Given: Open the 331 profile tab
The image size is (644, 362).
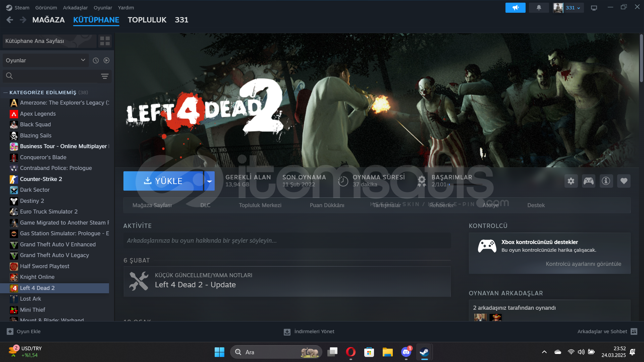Looking at the screenshot, I should 181,20.
